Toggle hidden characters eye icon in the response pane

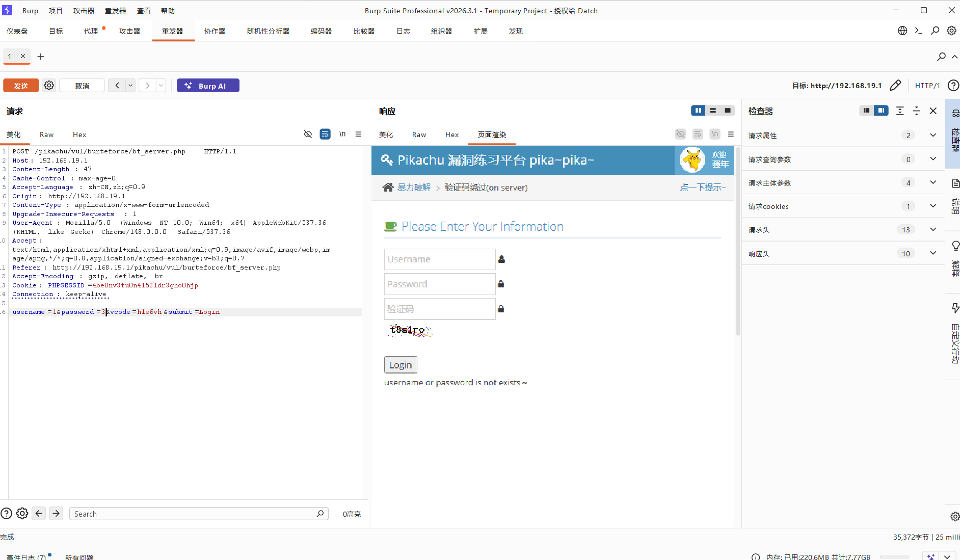click(x=680, y=134)
